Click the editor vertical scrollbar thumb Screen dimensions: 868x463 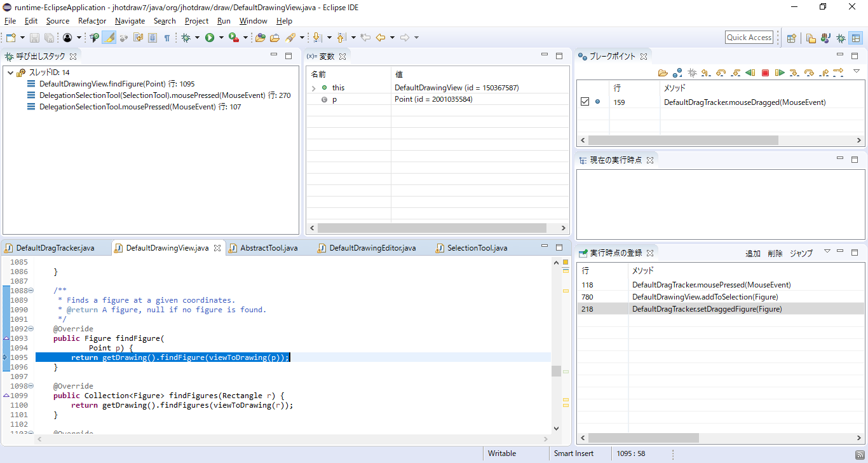(x=556, y=371)
